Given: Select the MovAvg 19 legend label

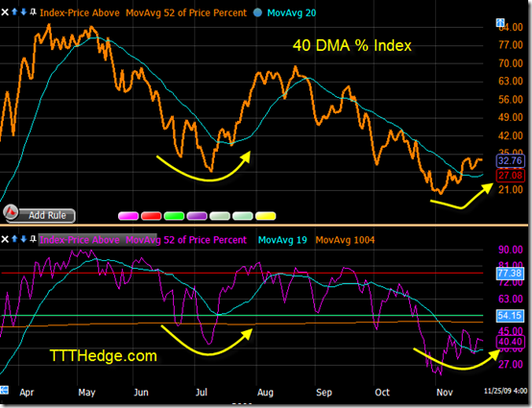Looking at the screenshot, I should (x=282, y=240).
